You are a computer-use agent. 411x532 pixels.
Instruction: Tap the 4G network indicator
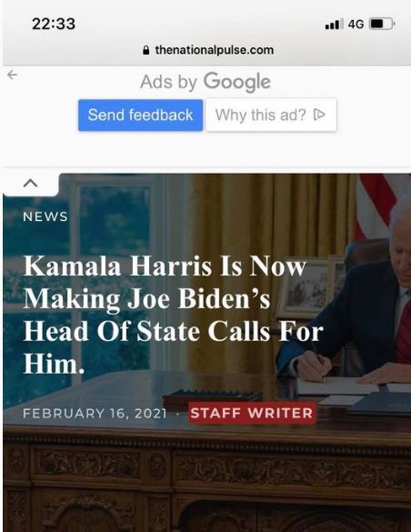click(x=356, y=24)
